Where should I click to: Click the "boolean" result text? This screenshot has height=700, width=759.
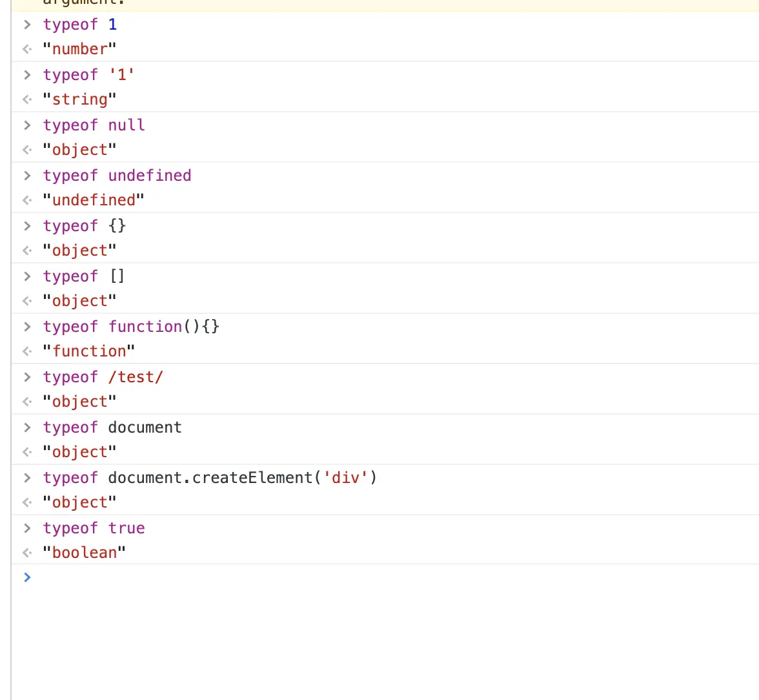pos(84,553)
